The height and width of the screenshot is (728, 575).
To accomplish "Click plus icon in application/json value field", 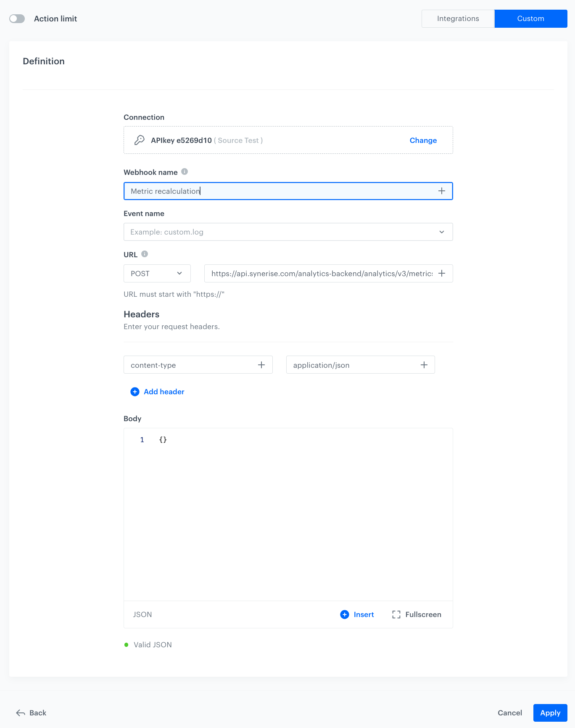I will (x=424, y=365).
